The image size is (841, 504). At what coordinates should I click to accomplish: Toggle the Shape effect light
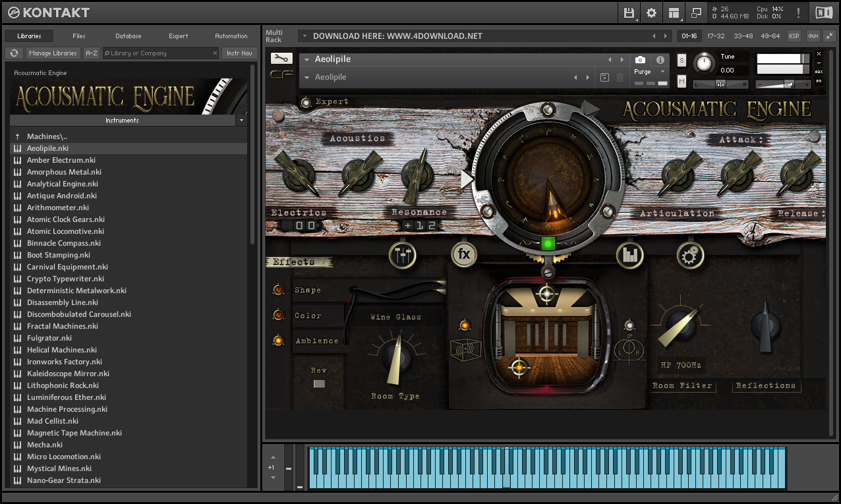tap(278, 290)
